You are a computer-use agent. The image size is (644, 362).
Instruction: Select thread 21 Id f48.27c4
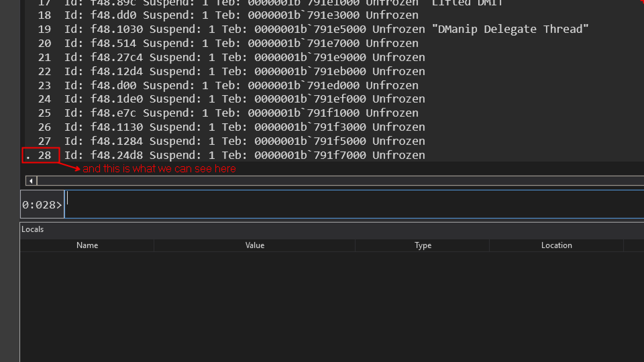[117, 57]
